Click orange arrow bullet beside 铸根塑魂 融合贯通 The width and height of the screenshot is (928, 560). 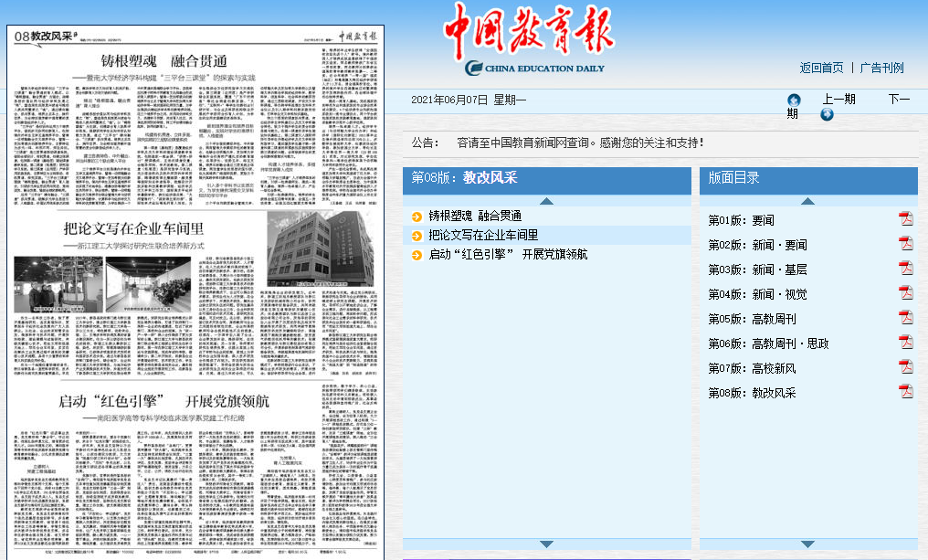[417, 217]
